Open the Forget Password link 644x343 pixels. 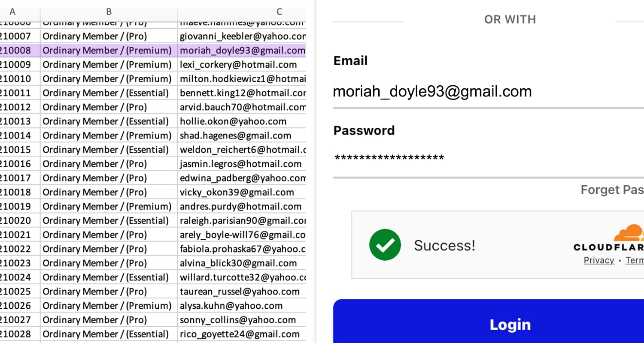[x=612, y=190]
